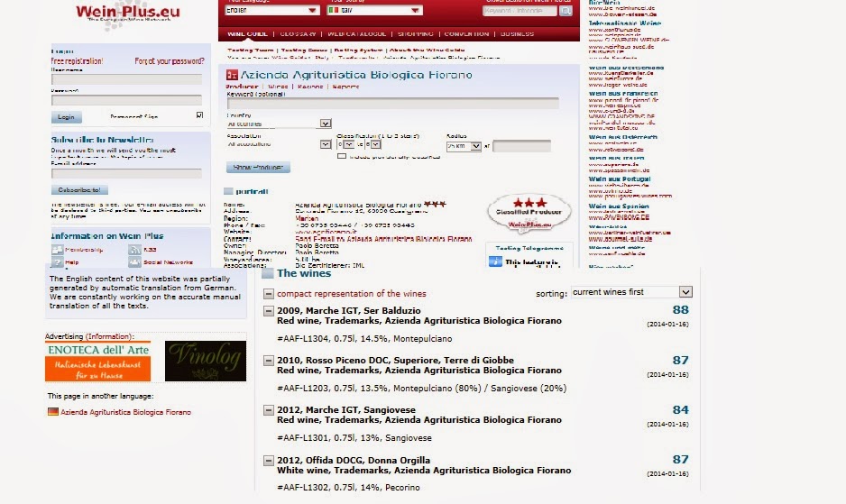The height and width of the screenshot is (504, 846).
Task: Click the Membership icon
Action: (x=57, y=250)
